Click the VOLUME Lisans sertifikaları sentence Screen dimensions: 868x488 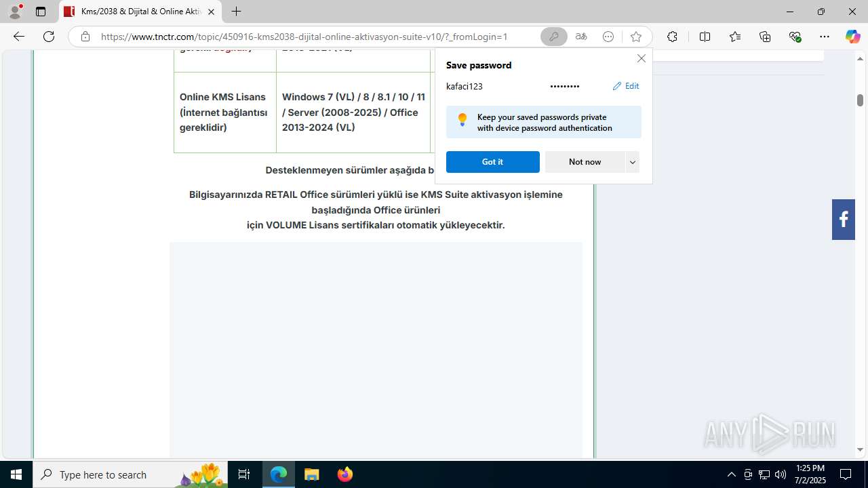tap(376, 225)
